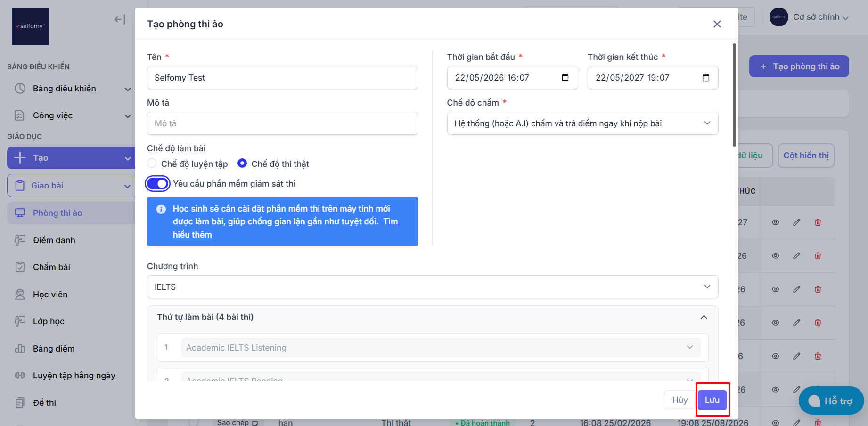Follow the Tìm hiểu thêm link
Viewport: 868px width, 426px height.
click(x=285, y=228)
